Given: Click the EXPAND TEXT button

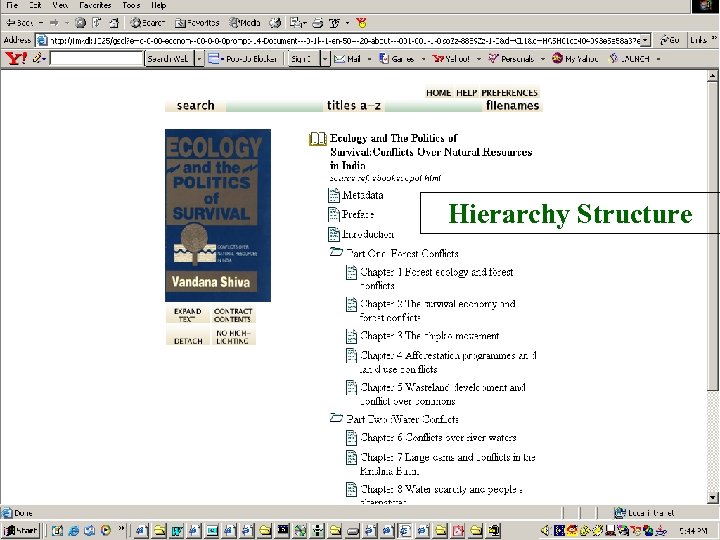Looking at the screenshot, I should pos(187,315).
